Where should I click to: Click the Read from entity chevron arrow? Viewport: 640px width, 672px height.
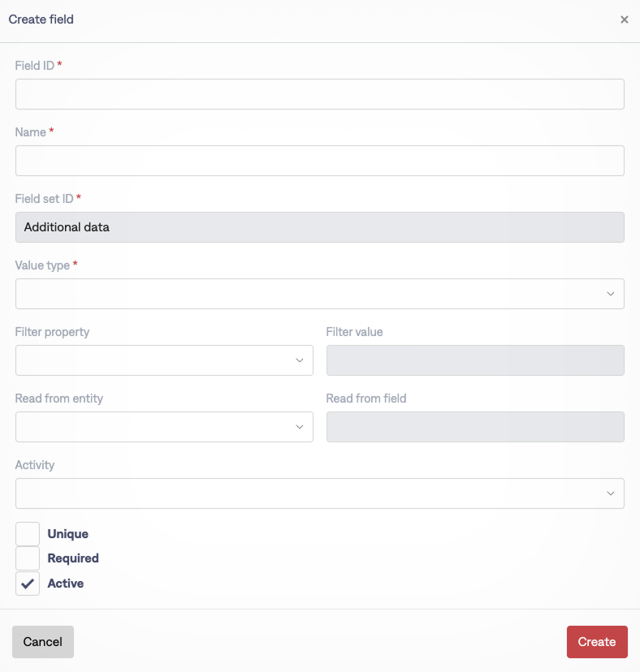300,427
